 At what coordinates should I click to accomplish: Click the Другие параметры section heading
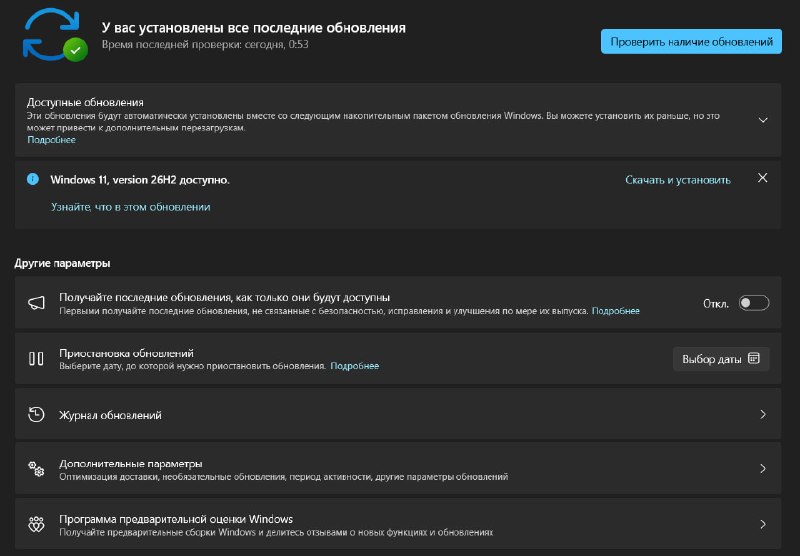[62, 263]
